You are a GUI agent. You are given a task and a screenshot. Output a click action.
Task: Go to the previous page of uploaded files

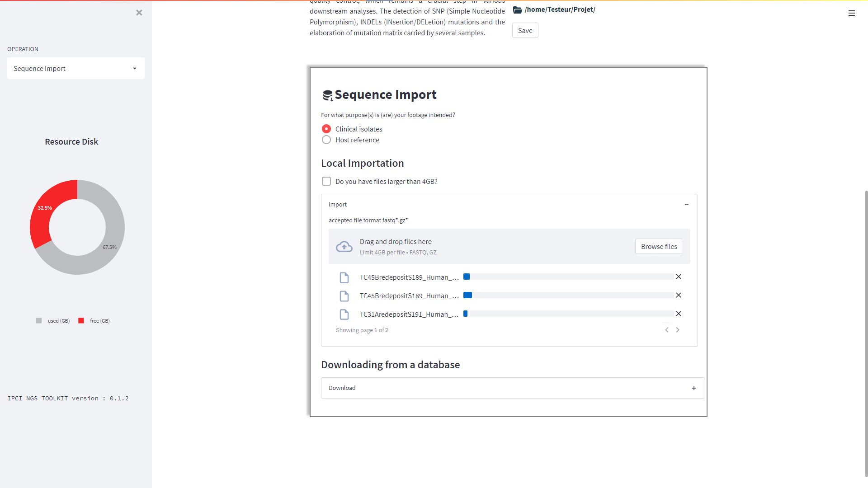(x=667, y=330)
